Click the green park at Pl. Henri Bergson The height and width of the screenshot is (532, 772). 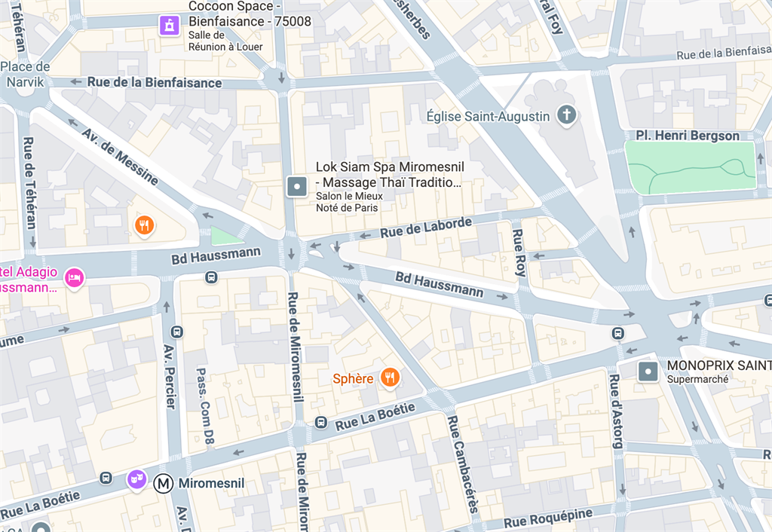pyautogui.click(x=691, y=166)
